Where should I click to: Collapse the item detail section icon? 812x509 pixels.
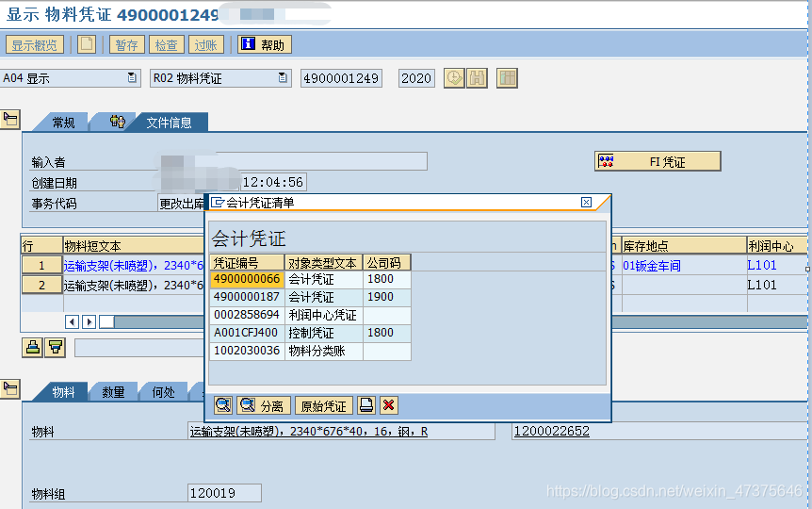(x=9, y=388)
